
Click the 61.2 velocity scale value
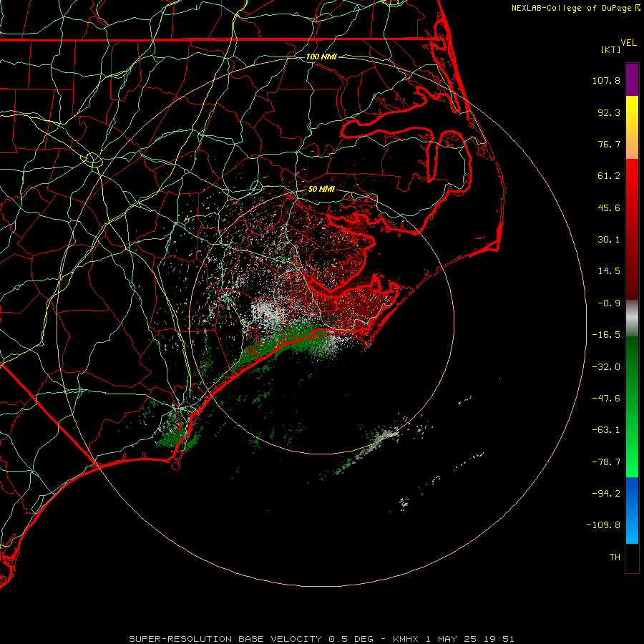tap(609, 176)
